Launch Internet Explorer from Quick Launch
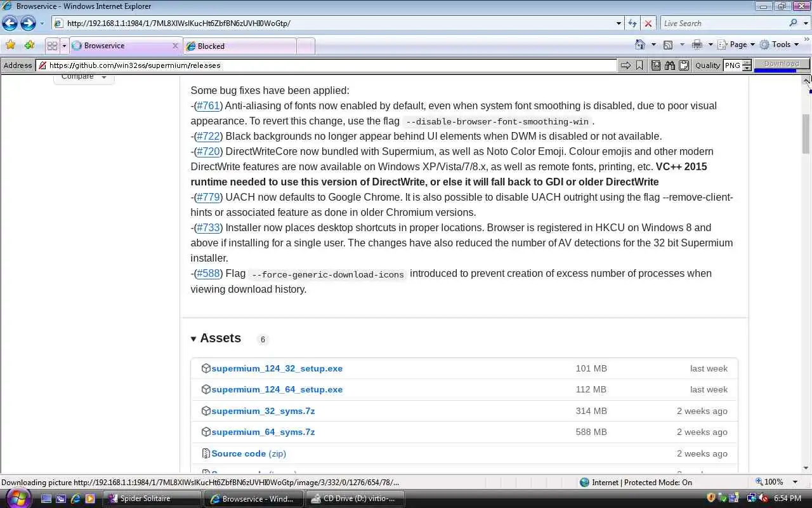Image resolution: width=812 pixels, height=508 pixels. [x=75, y=498]
